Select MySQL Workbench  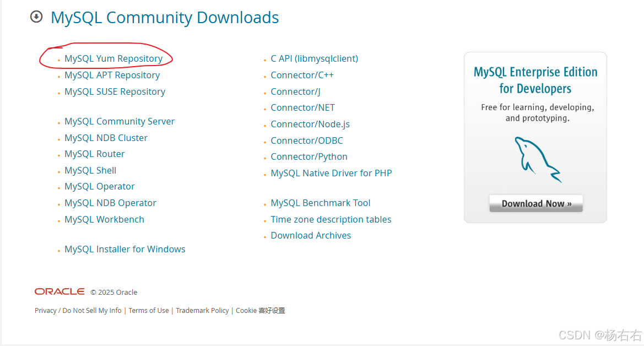[104, 219]
